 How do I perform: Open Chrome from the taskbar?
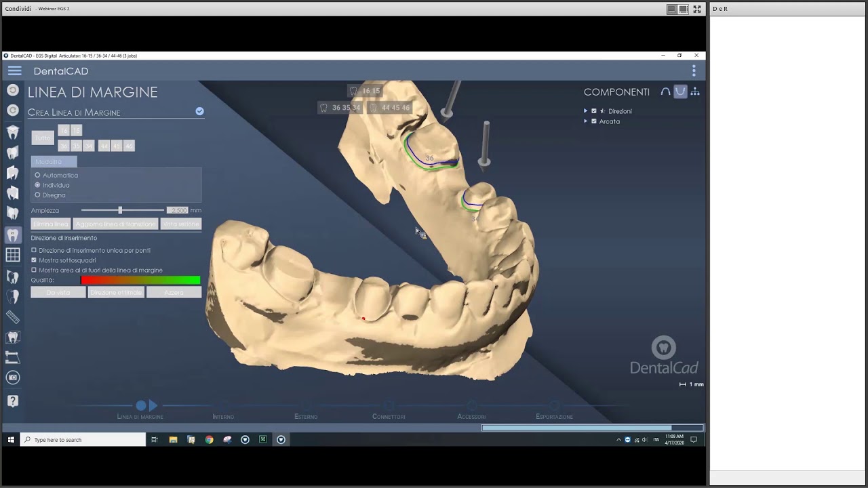pos(209,440)
